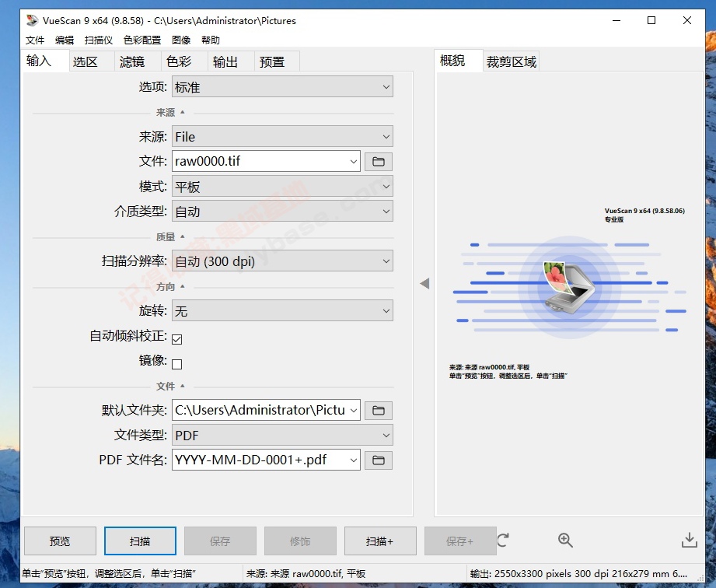Collapse the 方向 section header
The image size is (716, 588).
(x=170, y=286)
